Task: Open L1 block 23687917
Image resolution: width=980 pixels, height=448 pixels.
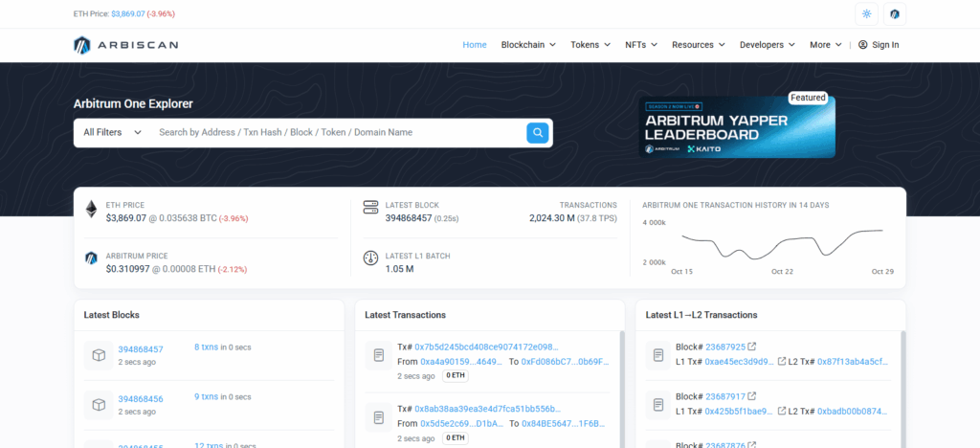Action: click(725, 396)
